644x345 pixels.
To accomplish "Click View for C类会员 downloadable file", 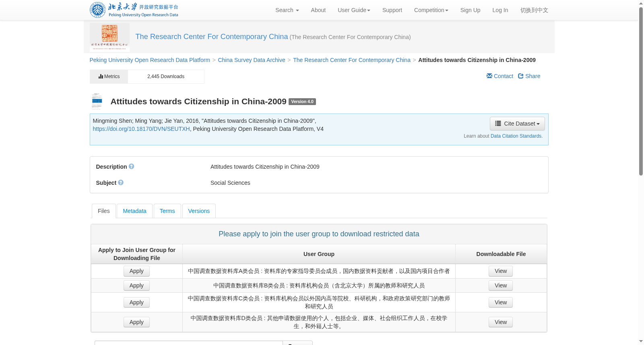I will click(501, 302).
